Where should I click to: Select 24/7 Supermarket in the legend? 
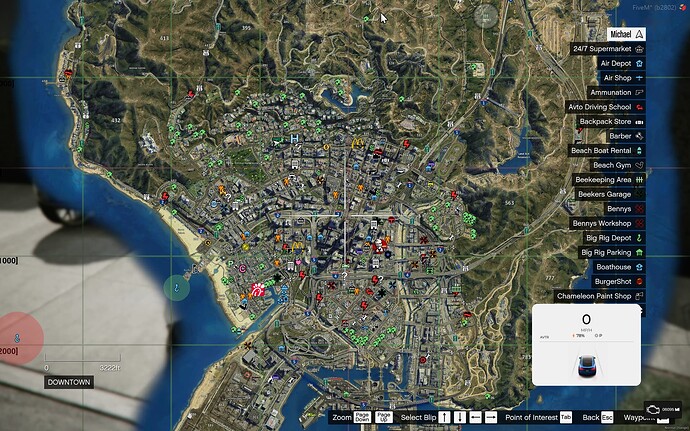point(608,48)
